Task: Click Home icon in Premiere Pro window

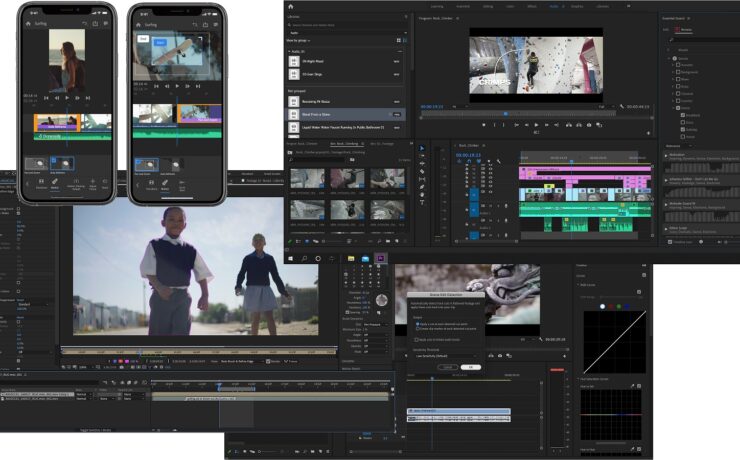Action: click(x=291, y=7)
